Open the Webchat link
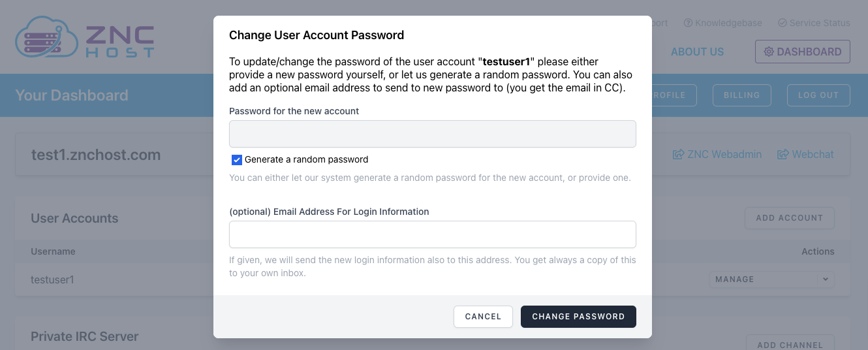The height and width of the screenshot is (350, 868). tap(813, 155)
